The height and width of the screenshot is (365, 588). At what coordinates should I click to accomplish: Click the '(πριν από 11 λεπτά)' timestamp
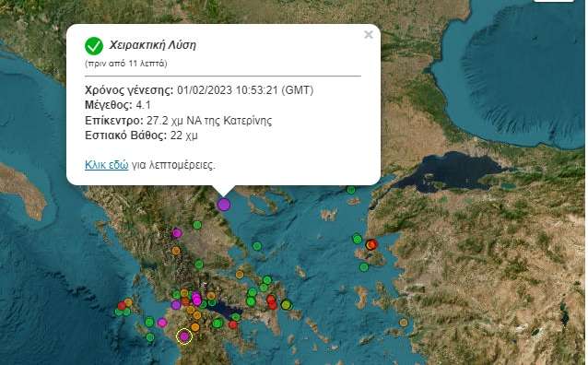pyautogui.click(x=126, y=64)
